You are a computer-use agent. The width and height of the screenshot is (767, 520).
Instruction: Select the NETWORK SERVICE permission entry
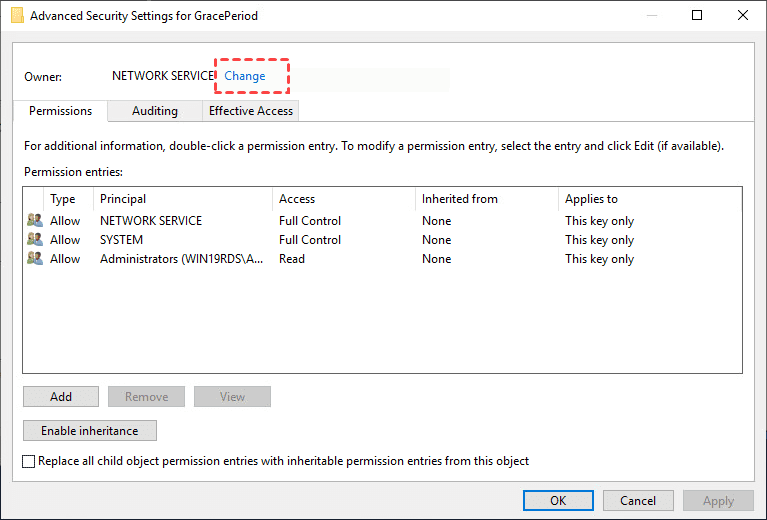click(x=150, y=221)
